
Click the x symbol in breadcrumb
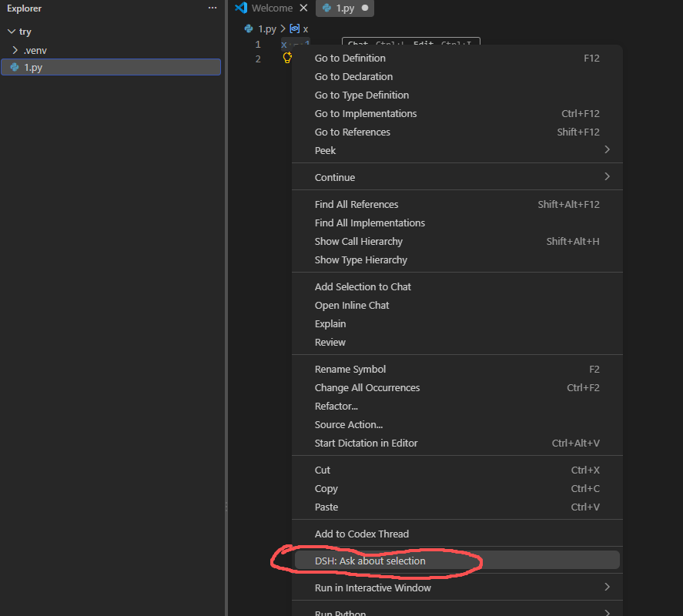tap(306, 28)
